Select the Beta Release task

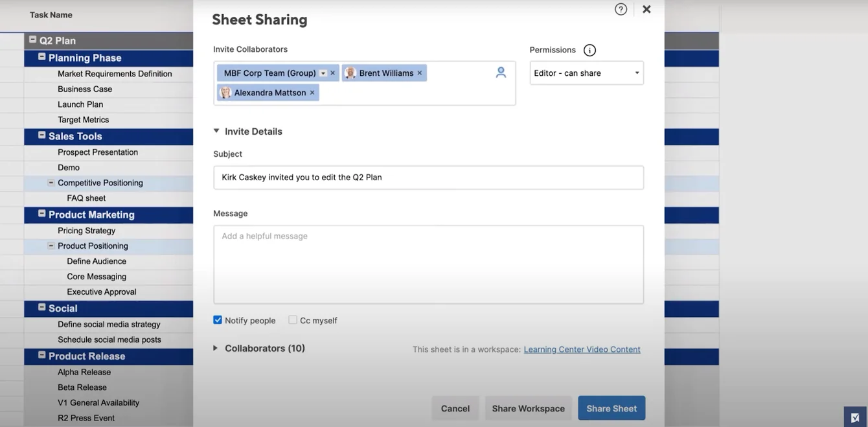82,387
